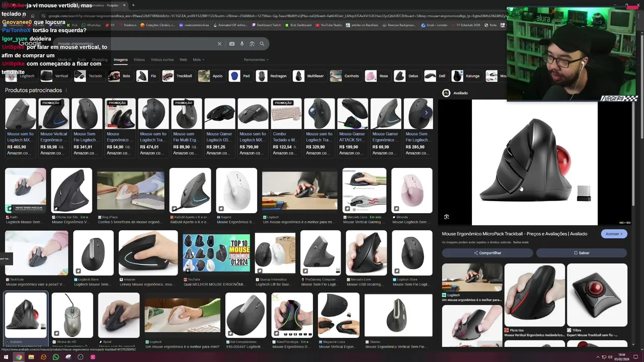
Task: Open sponsored mouse priced R$ 799,90
Action: [253, 128]
